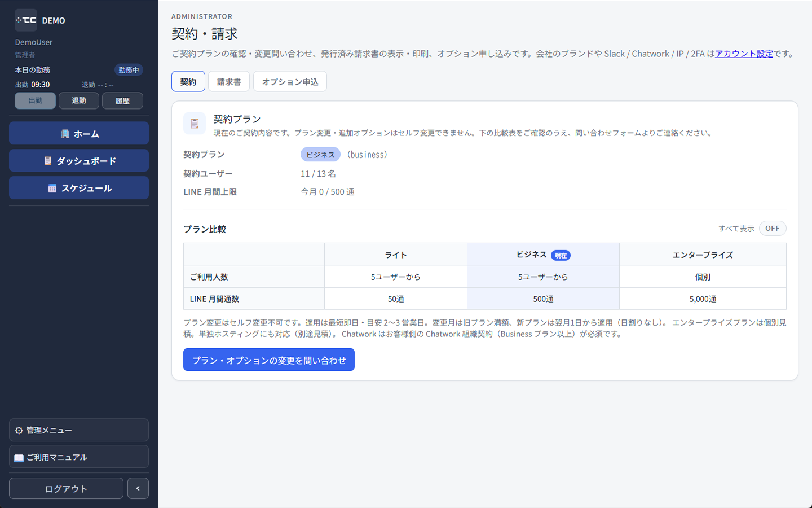
Task: Click the 勤務中 status badge
Action: tap(129, 70)
